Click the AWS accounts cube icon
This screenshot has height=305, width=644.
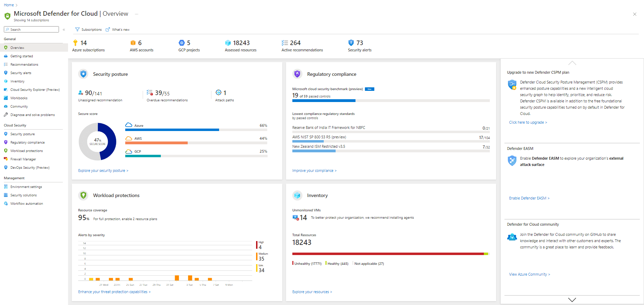[x=133, y=43]
